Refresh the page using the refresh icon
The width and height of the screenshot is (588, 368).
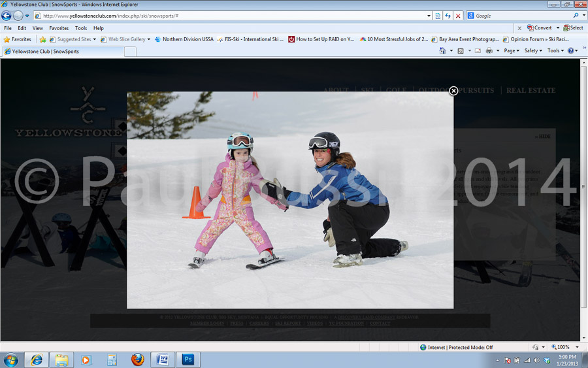click(448, 16)
